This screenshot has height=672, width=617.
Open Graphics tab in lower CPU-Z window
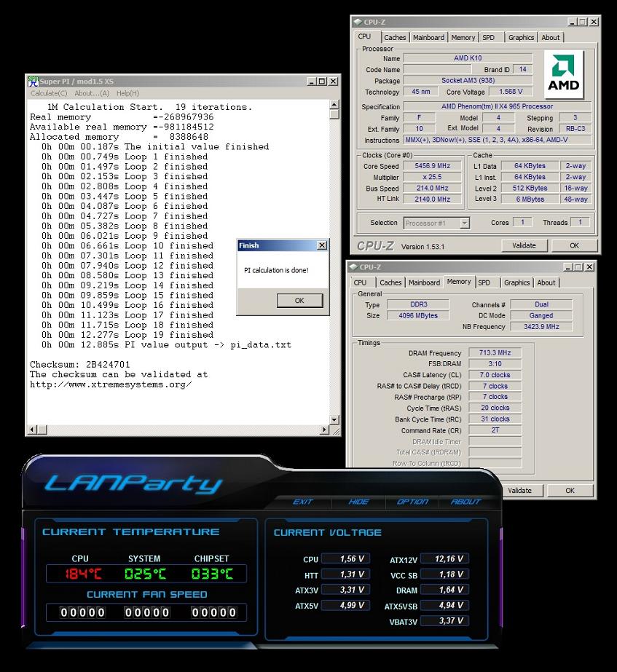coord(516,282)
